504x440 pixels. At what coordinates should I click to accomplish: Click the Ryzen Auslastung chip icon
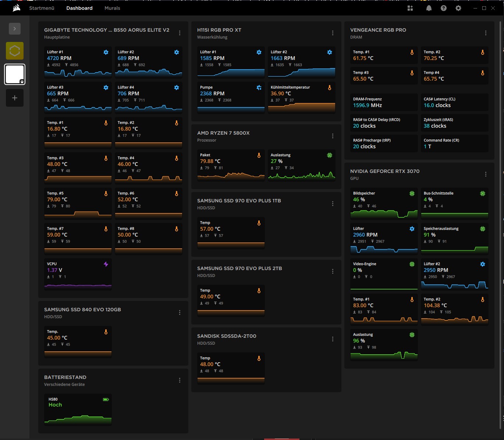[x=330, y=155]
